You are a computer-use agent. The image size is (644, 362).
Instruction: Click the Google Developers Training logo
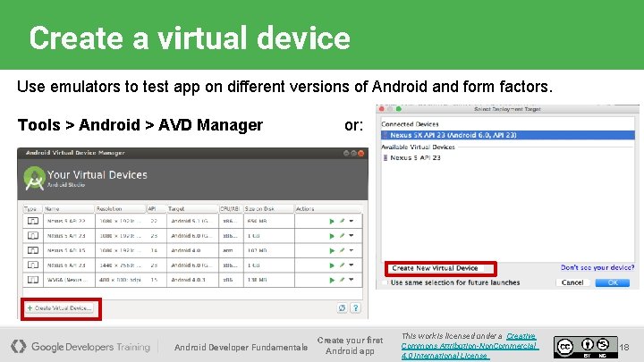pyautogui.click(x=80, y=347)
